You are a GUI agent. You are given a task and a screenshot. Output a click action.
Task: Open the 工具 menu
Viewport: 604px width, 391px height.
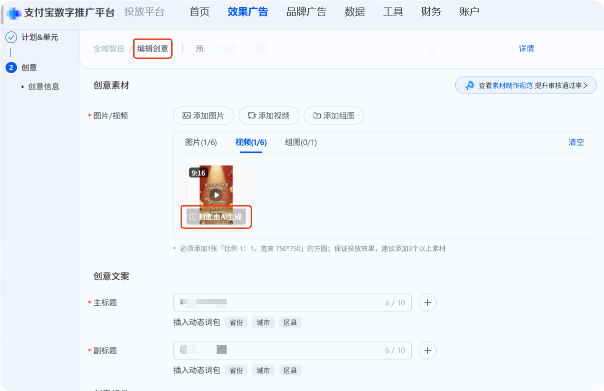pyautogui.click(x=393, y=12)
